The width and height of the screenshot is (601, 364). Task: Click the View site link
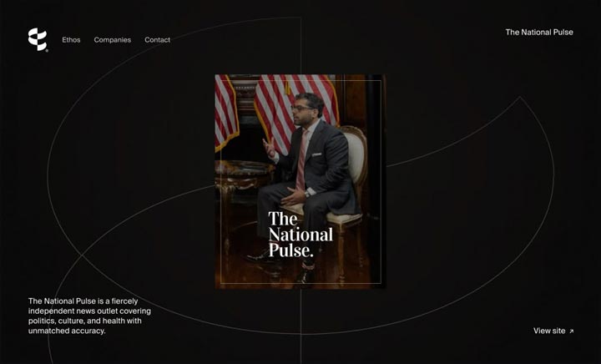tap(553, 331)
